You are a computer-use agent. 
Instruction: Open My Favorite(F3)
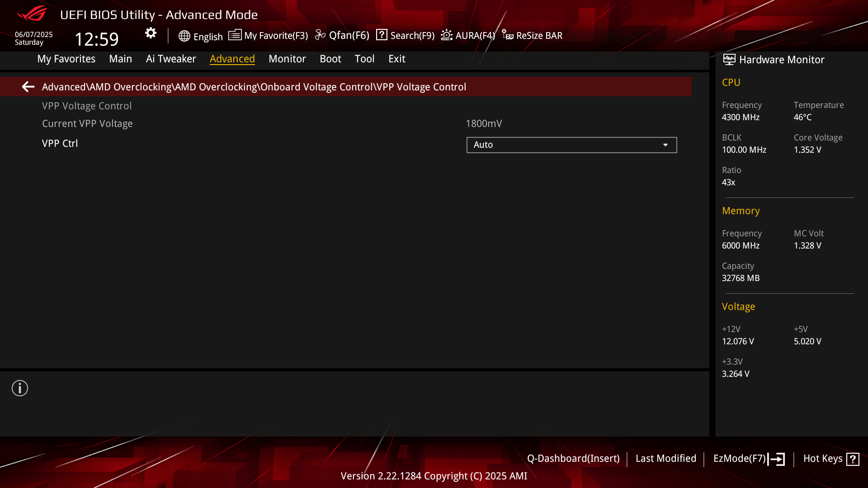(x=276, y=36)
